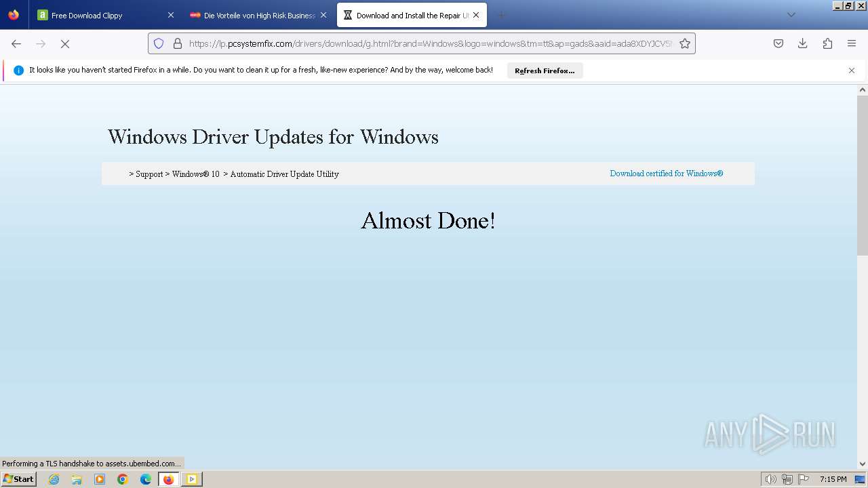This screenshot has width=868, height=488.
Task: Bookmark this page with the star
Action: (x=685, y=43)
